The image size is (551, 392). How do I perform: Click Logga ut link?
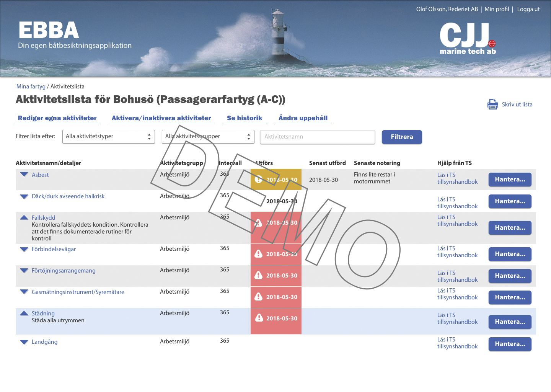[528, 9]
